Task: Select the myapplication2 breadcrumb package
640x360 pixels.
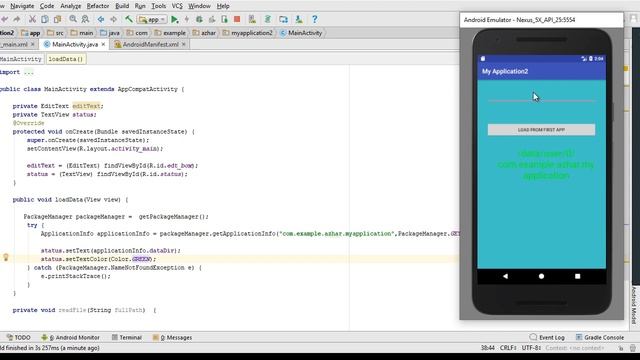Action: pyautogui.click(x=248, y=33)
